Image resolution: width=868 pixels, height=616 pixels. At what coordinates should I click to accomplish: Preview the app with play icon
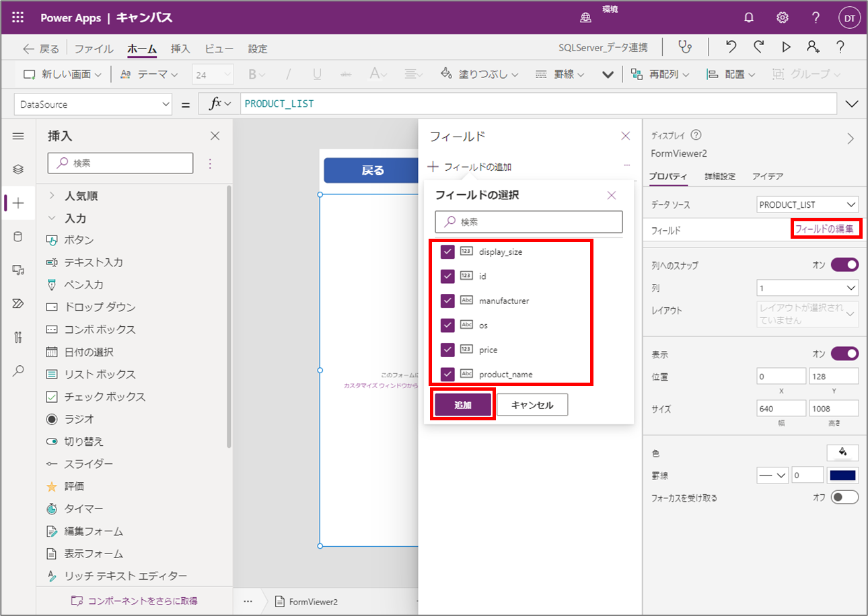click(x=786, y=47)
